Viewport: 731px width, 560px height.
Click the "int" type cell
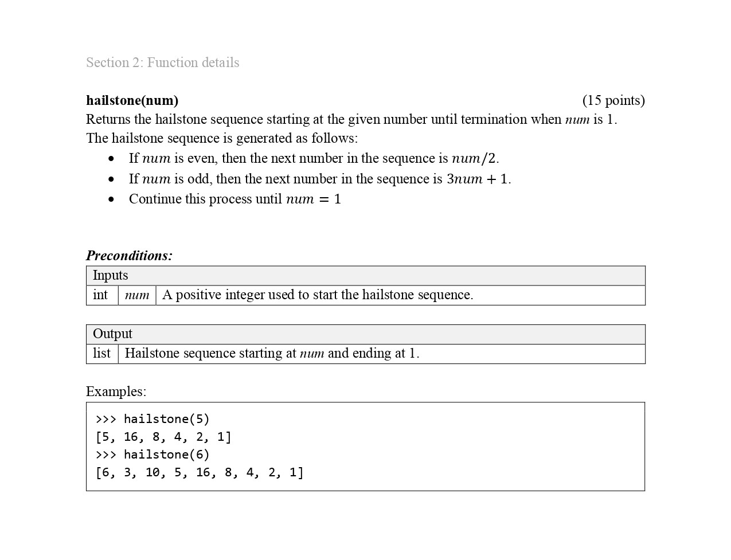(x=101, y=295)
